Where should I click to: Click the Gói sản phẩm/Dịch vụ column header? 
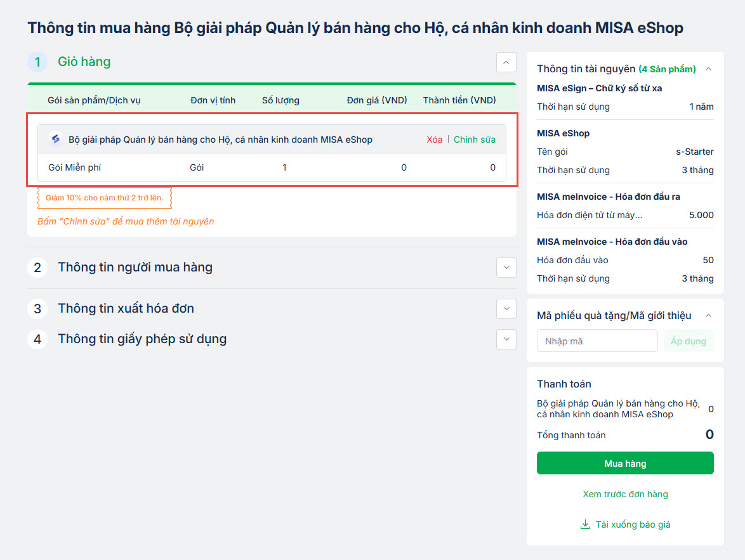(94, 100)
